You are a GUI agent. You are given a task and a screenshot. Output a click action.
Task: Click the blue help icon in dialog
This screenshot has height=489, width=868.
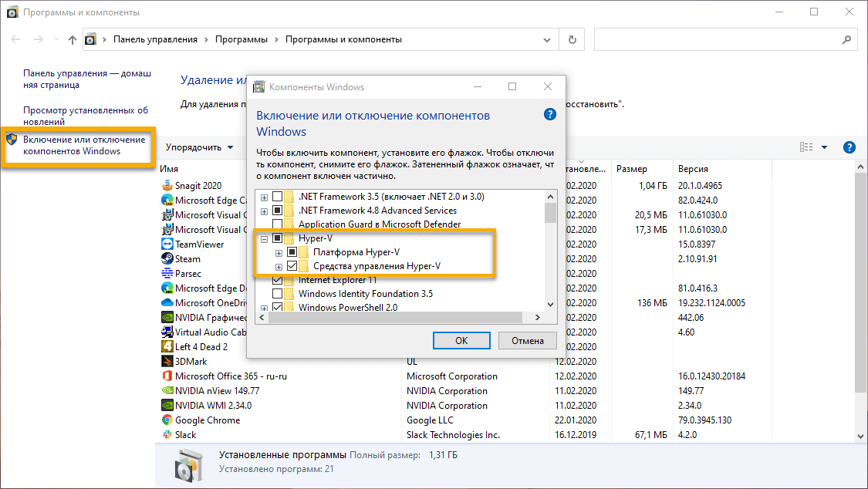[x=549, y=113]
